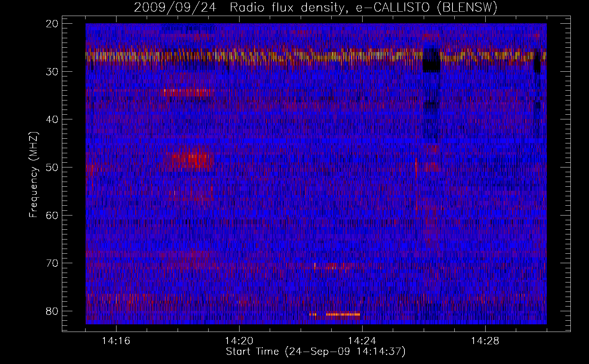
Task: Click the 30 MHz frequency tick label
Action: (52, 72)
